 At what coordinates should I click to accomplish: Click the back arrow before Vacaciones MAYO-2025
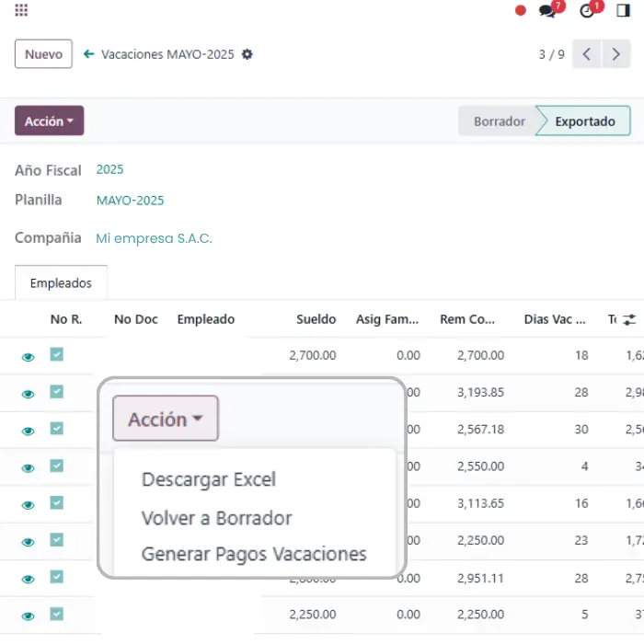(x=89, y=54)
